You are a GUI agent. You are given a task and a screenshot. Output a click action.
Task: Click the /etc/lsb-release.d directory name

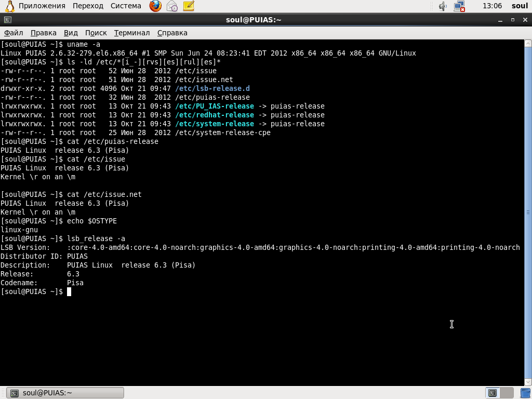click(212, 88)
